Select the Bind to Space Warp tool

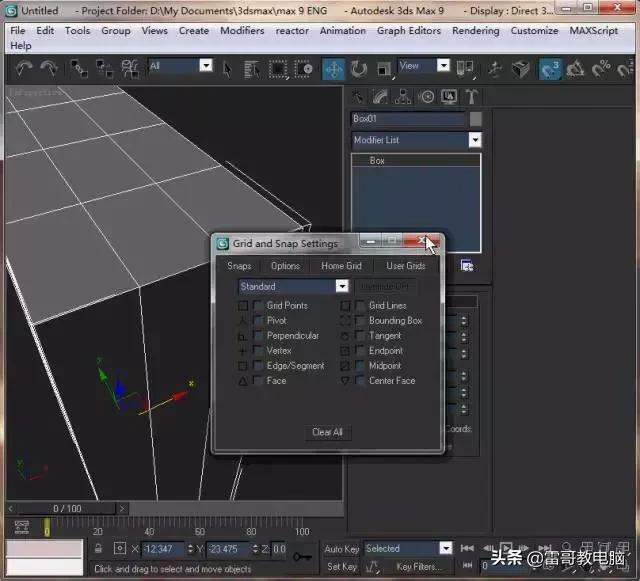click(x=130, y=68)
